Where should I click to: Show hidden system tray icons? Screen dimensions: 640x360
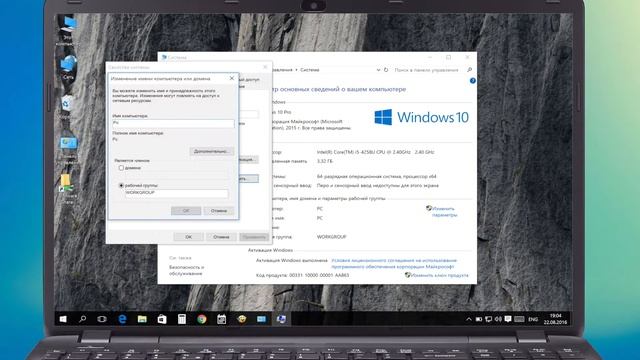[x=469, y=319]
